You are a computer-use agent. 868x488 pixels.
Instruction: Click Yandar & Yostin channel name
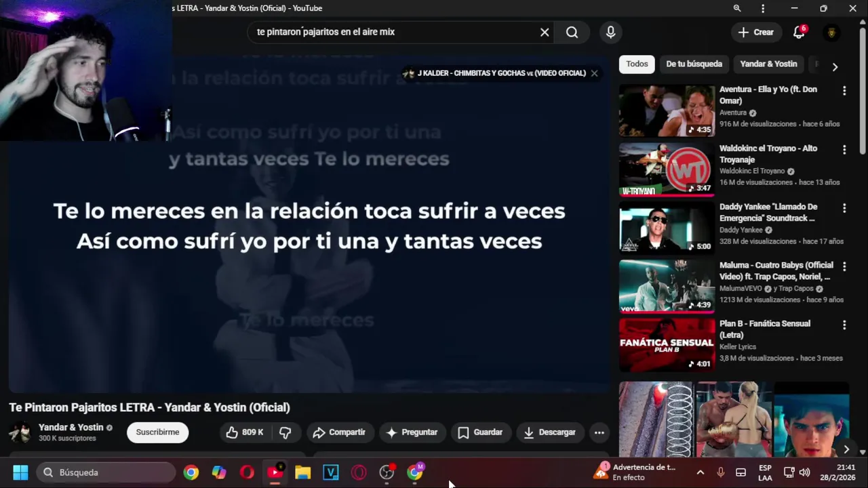pos(71,427)
